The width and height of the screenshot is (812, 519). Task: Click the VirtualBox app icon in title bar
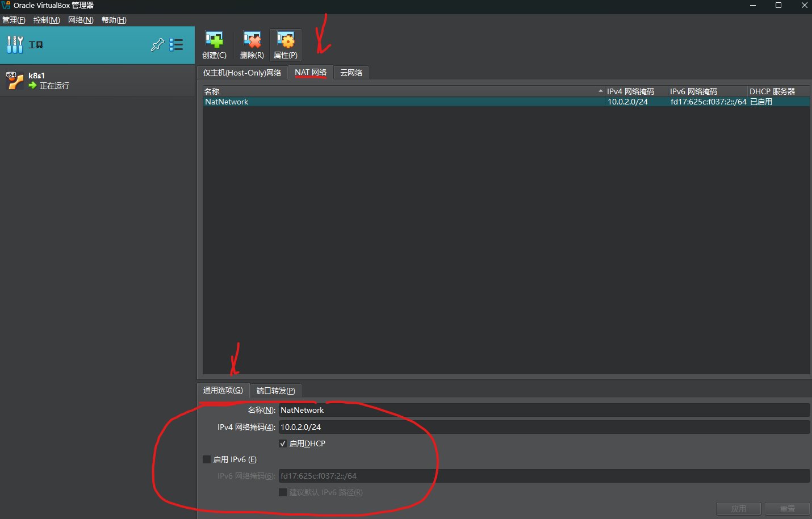[6, 5]
